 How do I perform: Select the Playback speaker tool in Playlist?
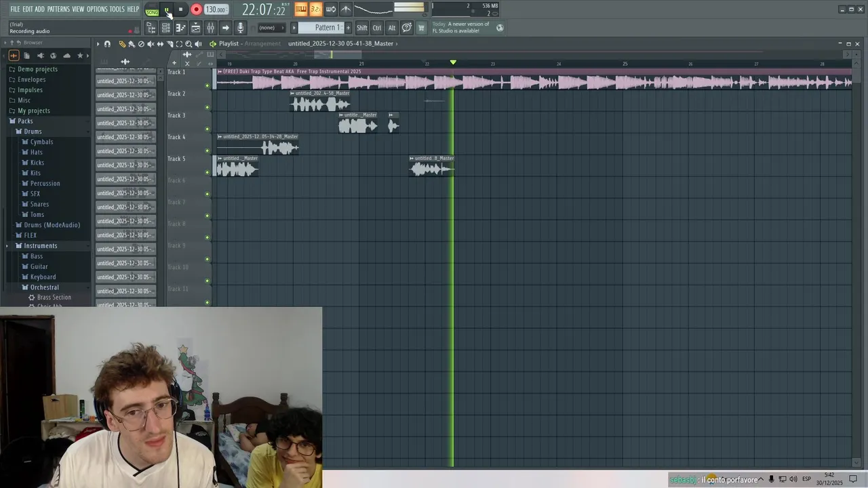[198, 44]
